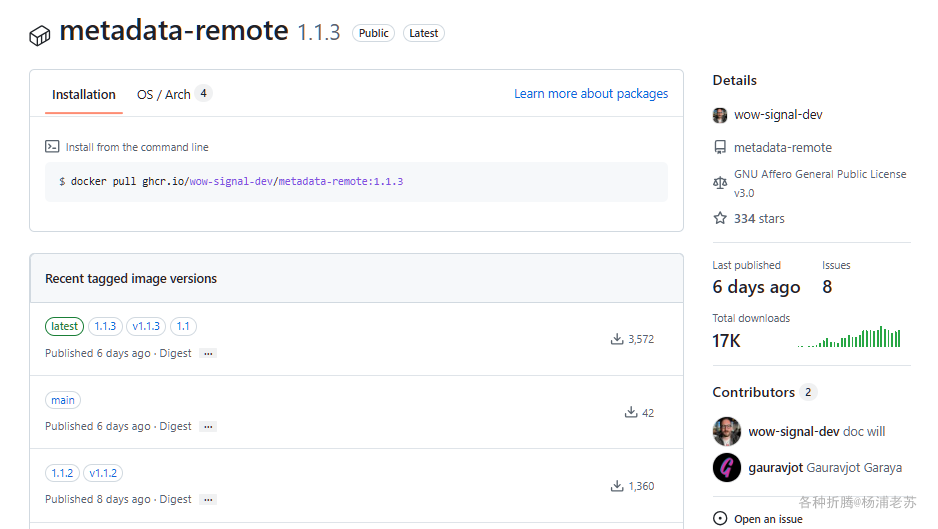The height and width of the screenshot is (529, 938).
Task: Click the total downloads bar chart
Action: 849,337
